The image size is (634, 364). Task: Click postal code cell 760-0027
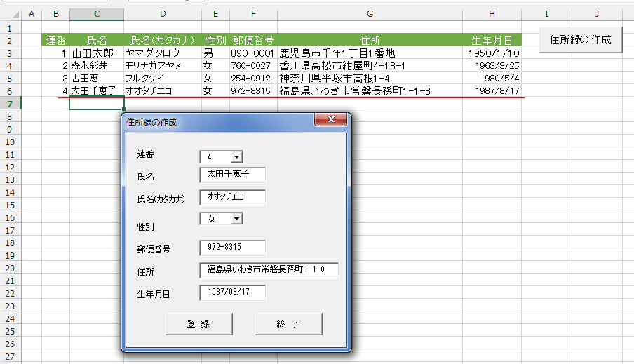click(x=253, y=65)
